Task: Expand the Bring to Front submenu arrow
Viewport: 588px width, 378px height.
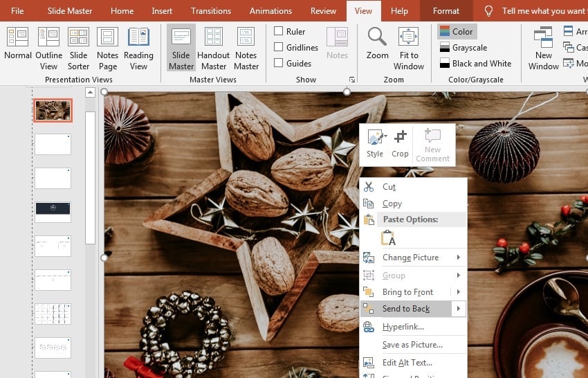Action: pyautogui.click(x=458, y=292)
